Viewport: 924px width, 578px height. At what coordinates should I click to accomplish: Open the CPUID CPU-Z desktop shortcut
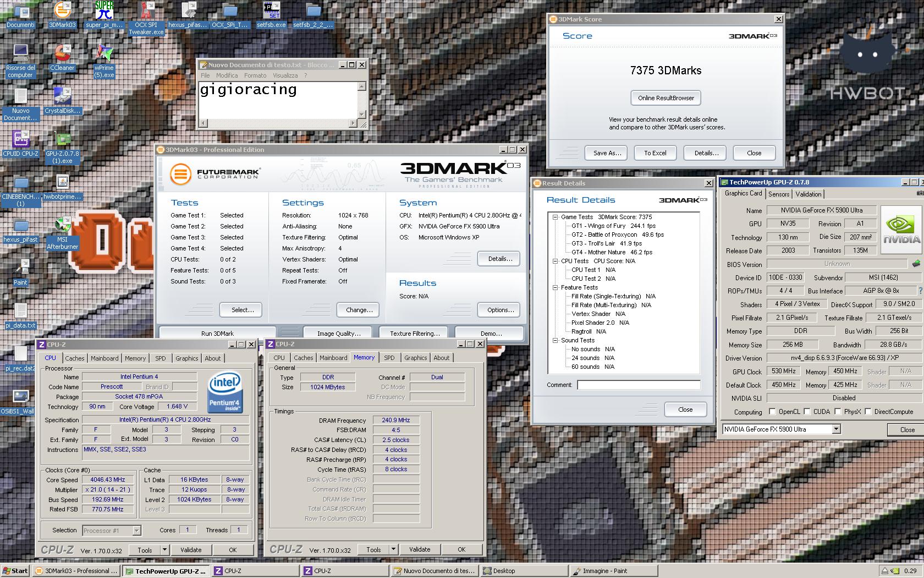point(20,144)
